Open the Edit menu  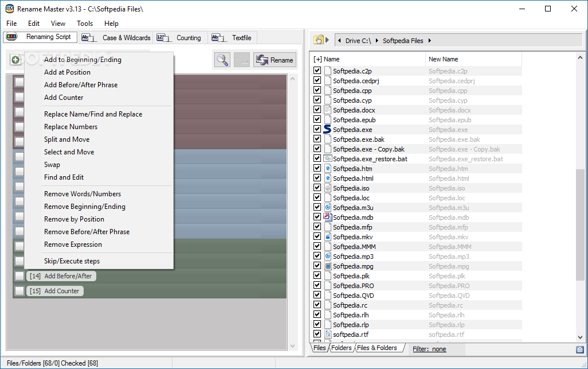[x=34, y=24]
